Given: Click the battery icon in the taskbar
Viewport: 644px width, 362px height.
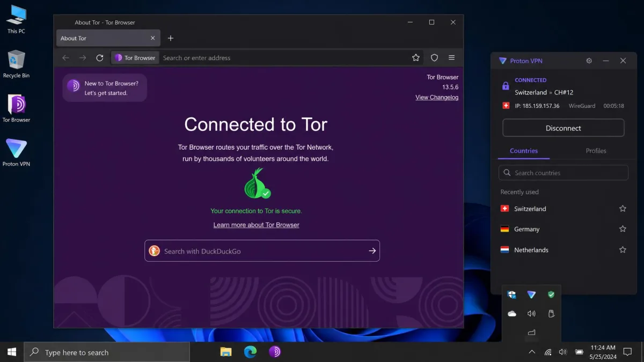Looking at the screenshot, I should (579, 352).
